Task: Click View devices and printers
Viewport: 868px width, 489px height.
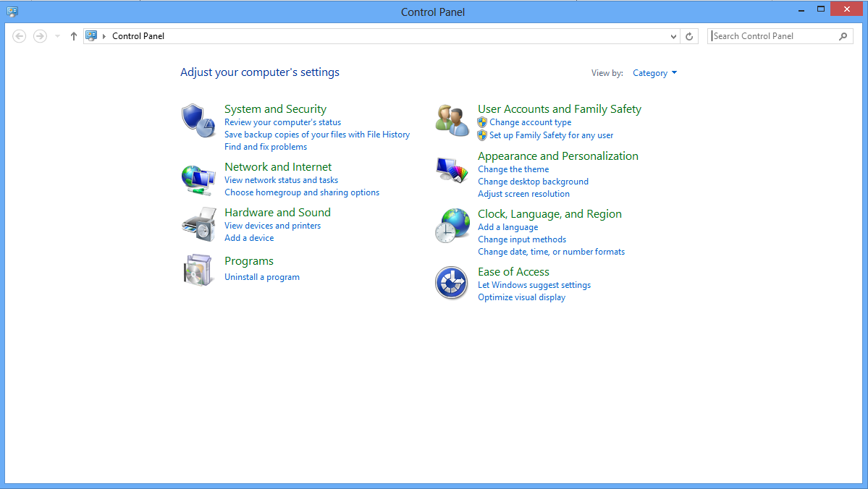Action: (x=272, y=226)
